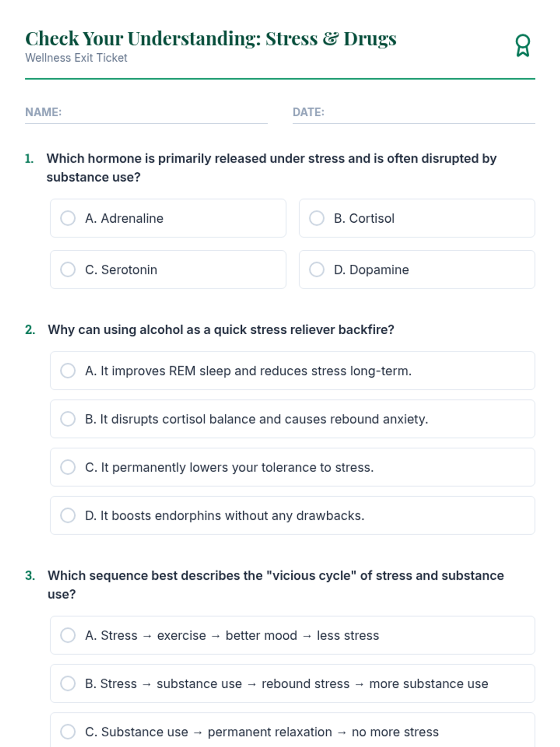Pick the permanent relaxation sequence option C

coord(293,731)
